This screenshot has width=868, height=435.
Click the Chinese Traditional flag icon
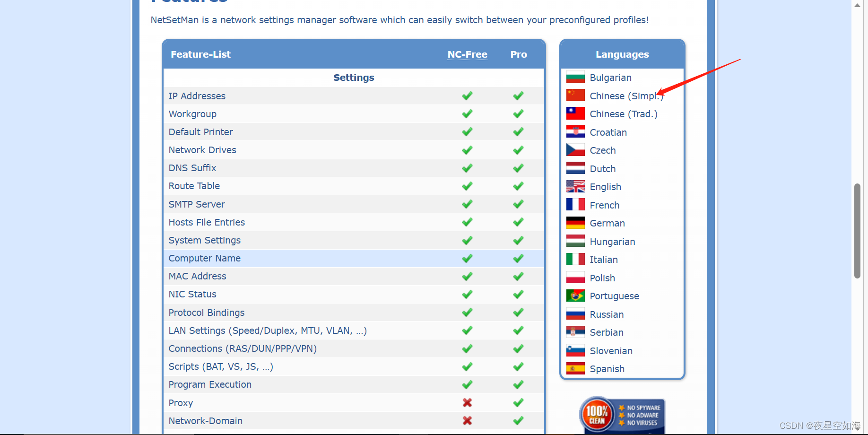point(575,113)
